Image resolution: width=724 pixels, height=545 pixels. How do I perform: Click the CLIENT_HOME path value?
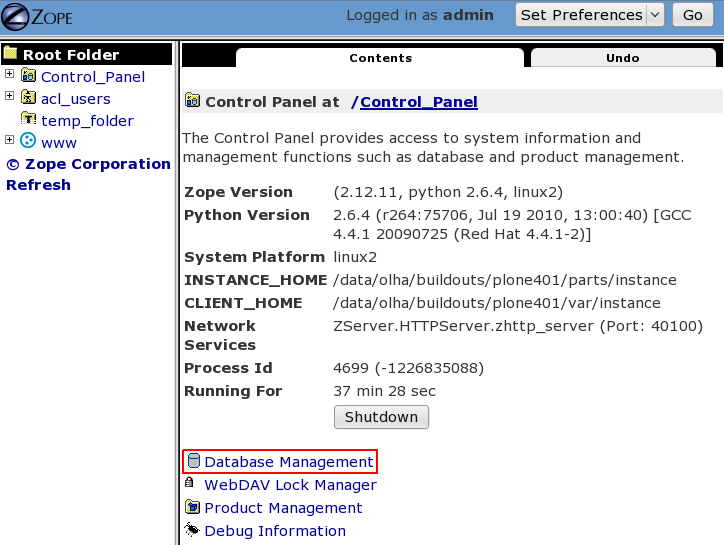click(x=497, y=303)
